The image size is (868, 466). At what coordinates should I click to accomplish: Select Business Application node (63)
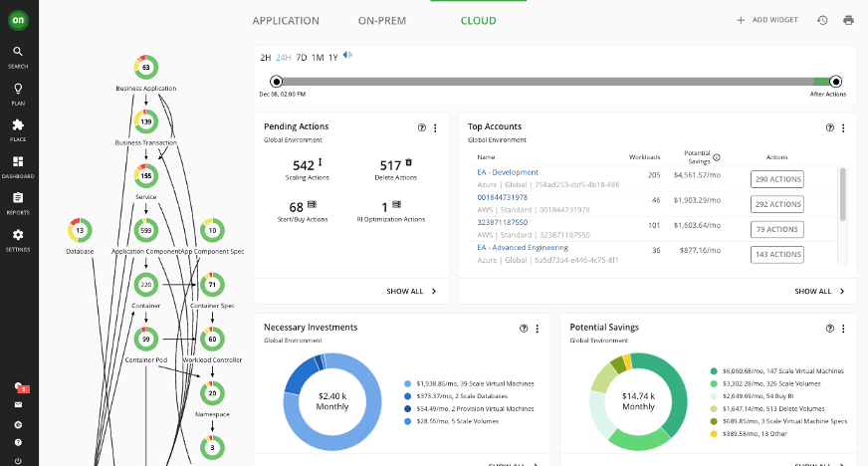(x=146, y=67)
